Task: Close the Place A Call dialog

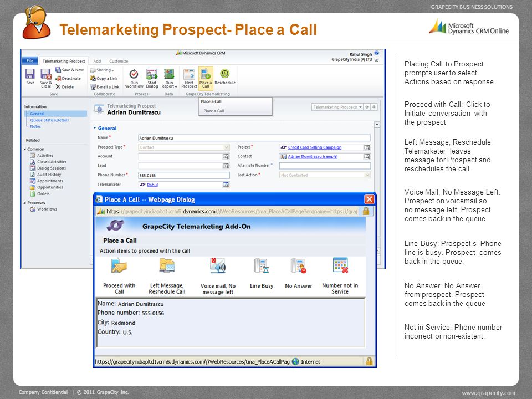Action: pyautogui.click(x=369, y=199)
